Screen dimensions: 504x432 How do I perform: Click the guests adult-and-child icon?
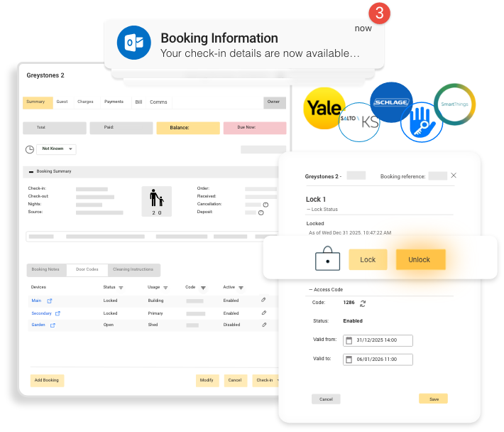coord(157,198)
